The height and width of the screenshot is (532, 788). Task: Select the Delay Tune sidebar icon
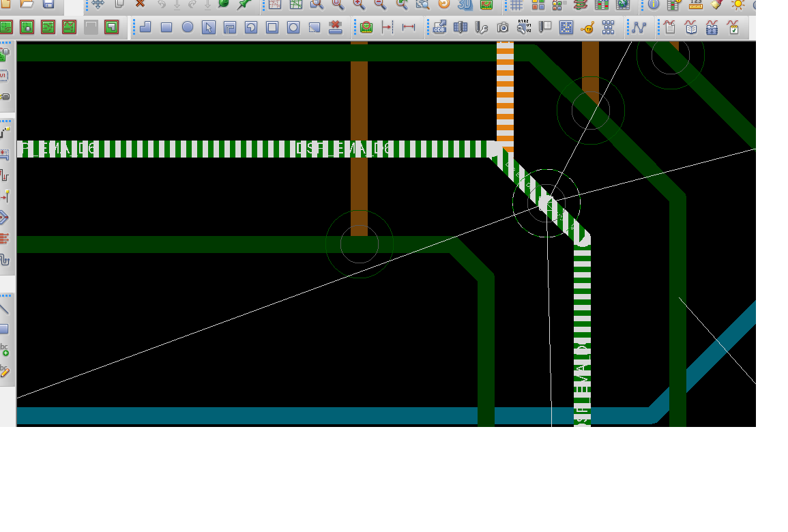pyautogui.click(x=5, y=175)
